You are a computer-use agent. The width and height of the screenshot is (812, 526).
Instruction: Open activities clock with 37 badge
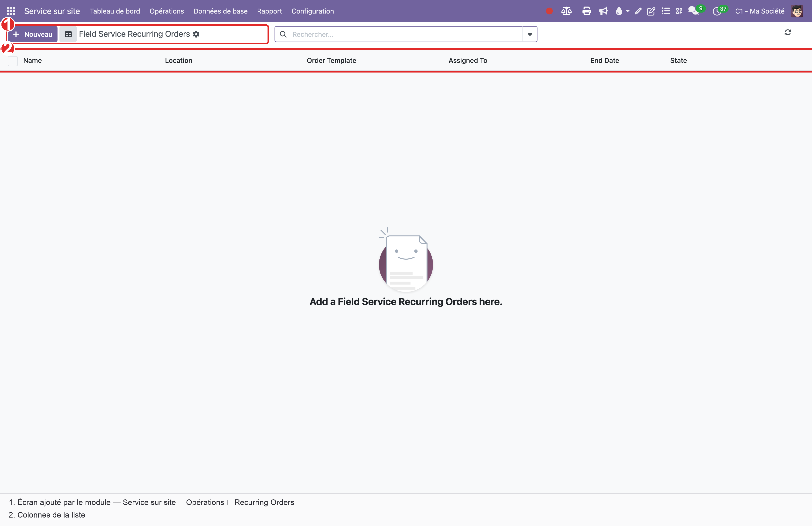click(x=720, y=11)
